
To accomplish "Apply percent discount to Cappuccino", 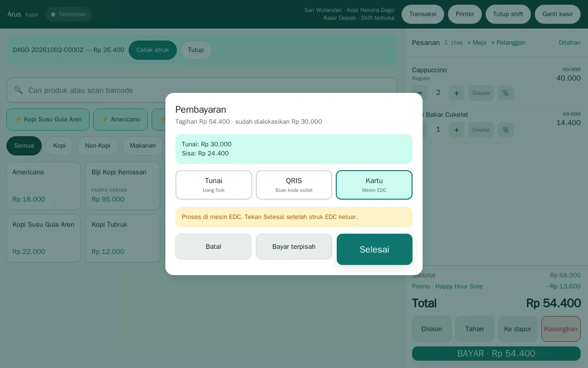I will (506, 93).
